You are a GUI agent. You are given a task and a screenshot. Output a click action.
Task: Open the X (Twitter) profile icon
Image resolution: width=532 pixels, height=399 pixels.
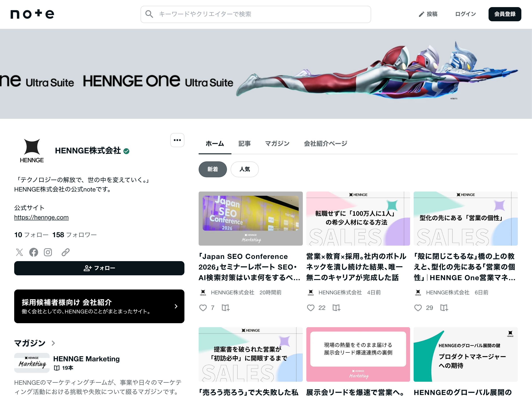point(20,252)
